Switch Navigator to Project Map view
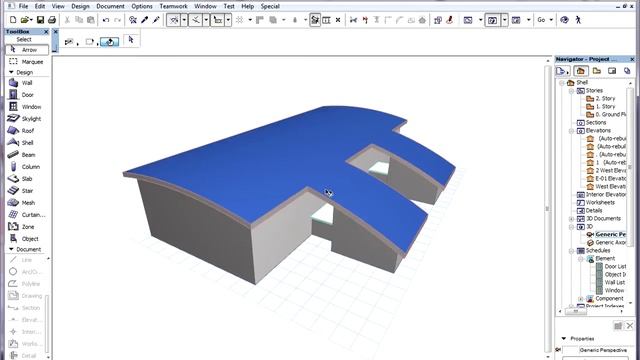The height and width of the screenshot is (360, 640). click(581, 71)
